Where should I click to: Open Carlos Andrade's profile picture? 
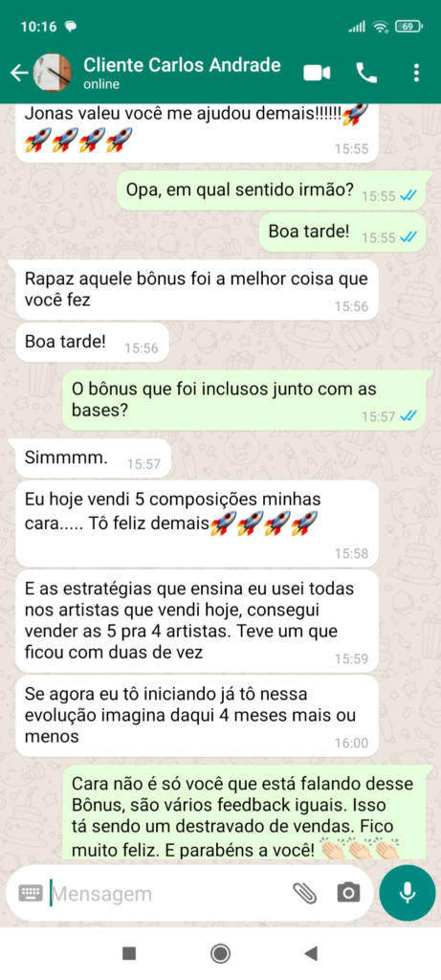pyautogui.click(x=52, y=73)
